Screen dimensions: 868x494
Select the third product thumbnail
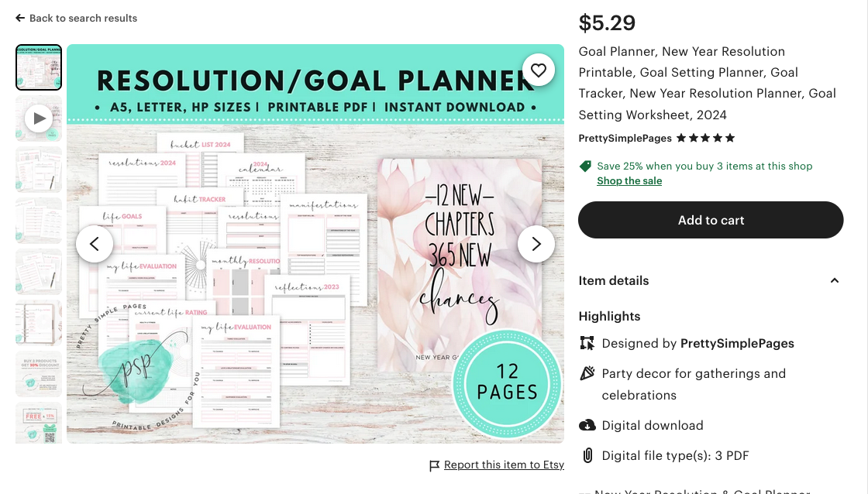pos(39,170)
